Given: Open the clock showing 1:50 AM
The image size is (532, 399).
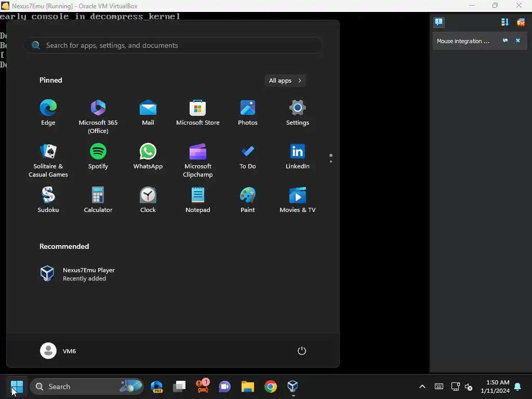Looking at the screenshot, I should click(x=495, y=387).
